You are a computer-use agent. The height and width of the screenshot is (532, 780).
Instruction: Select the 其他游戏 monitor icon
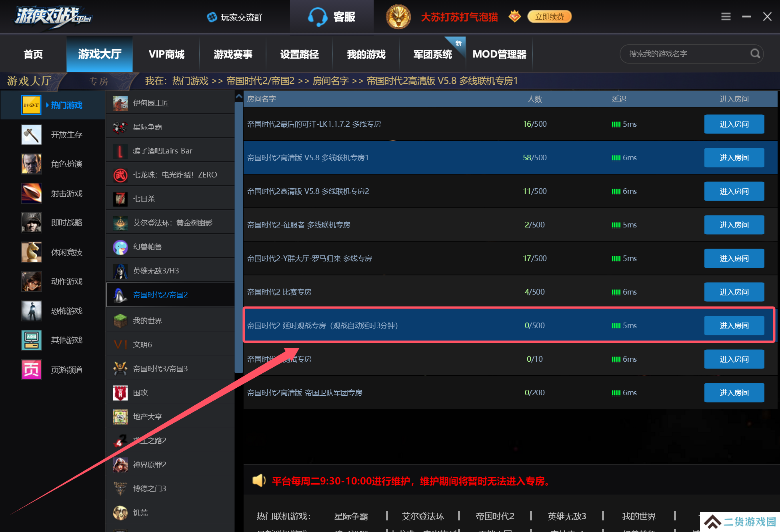[31, 340]
